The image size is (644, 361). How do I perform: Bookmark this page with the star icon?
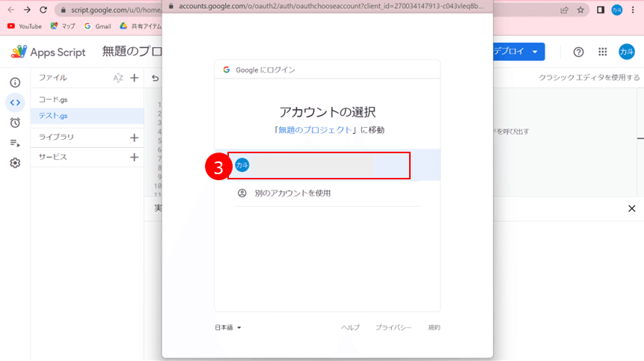pyautogui.click(x=580, y=10)
